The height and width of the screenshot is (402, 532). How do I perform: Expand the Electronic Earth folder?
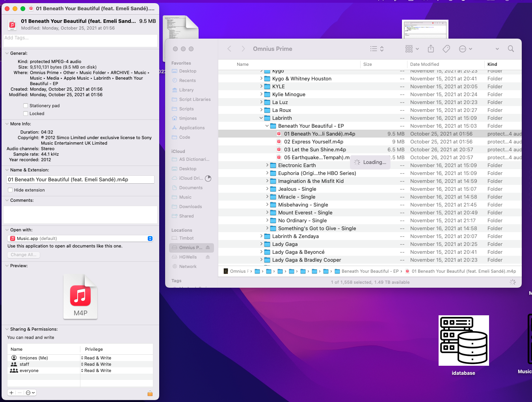point(267,166)
